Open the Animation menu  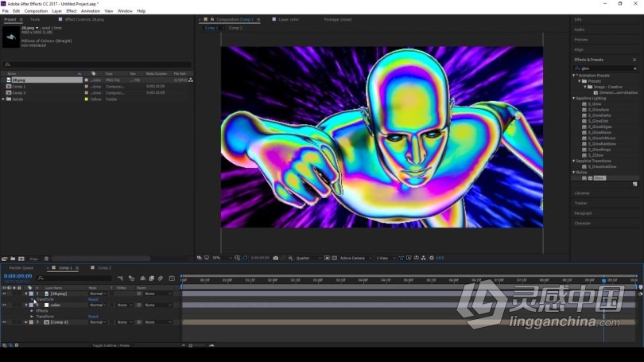pos(91,11)
